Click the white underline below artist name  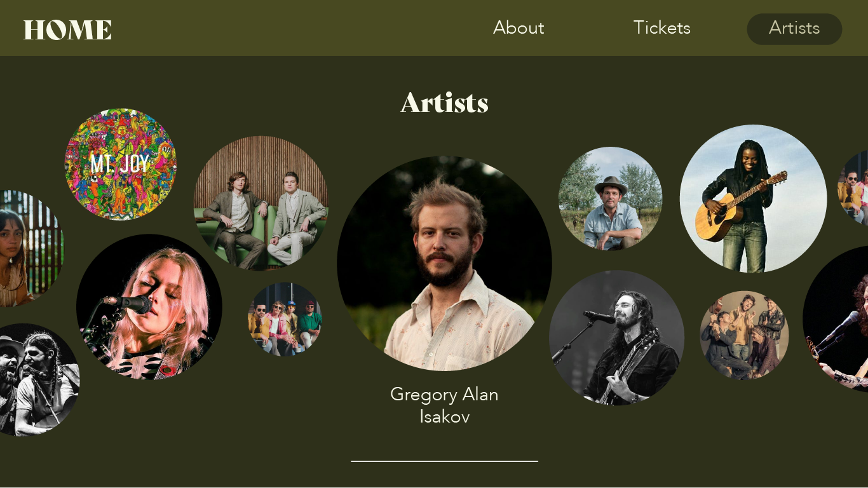[x=444, y=461]
